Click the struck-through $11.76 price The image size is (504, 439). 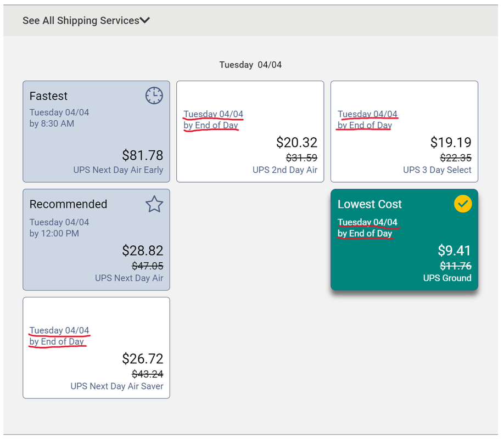pos(456,266)
